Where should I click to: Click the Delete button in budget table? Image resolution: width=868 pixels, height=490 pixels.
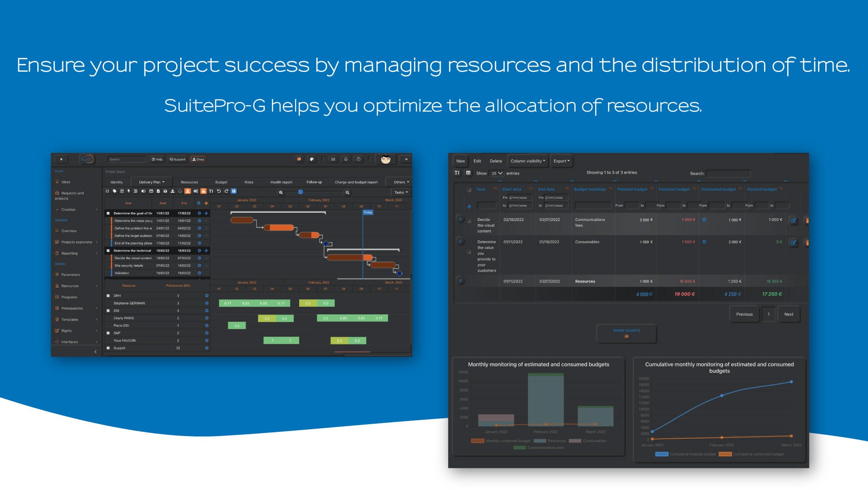[496, 161]
